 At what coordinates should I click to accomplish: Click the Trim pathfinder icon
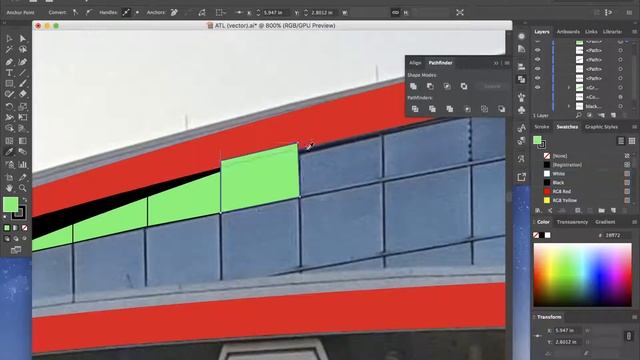pyautogui.click(x=432, y=109)
